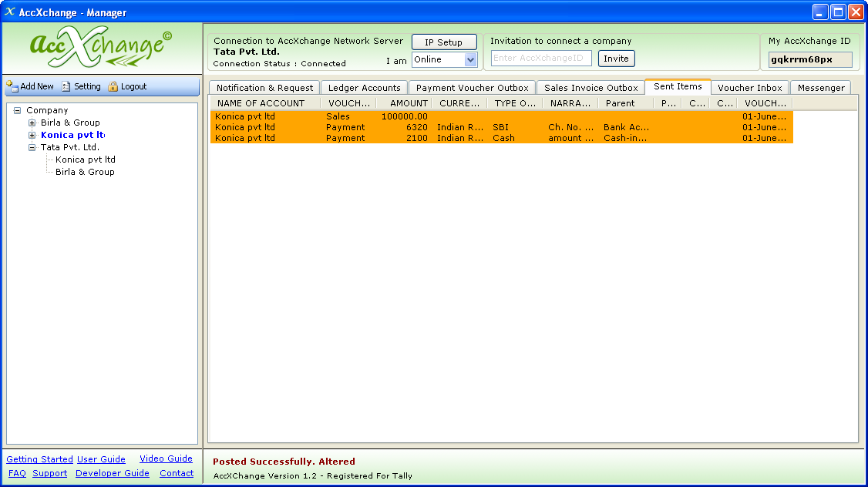This screenshot has height=487, width=868.
Task: Open the Getting Started link
Action: pos(39,459)
